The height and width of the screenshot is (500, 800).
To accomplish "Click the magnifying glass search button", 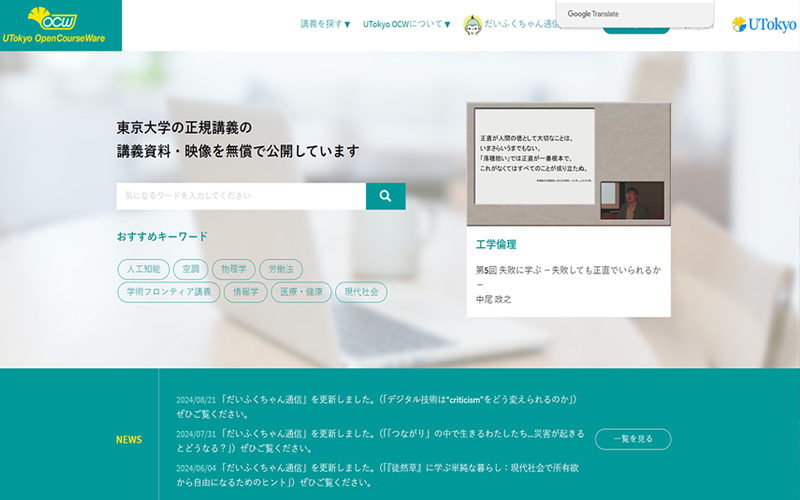I will [385, 196].
